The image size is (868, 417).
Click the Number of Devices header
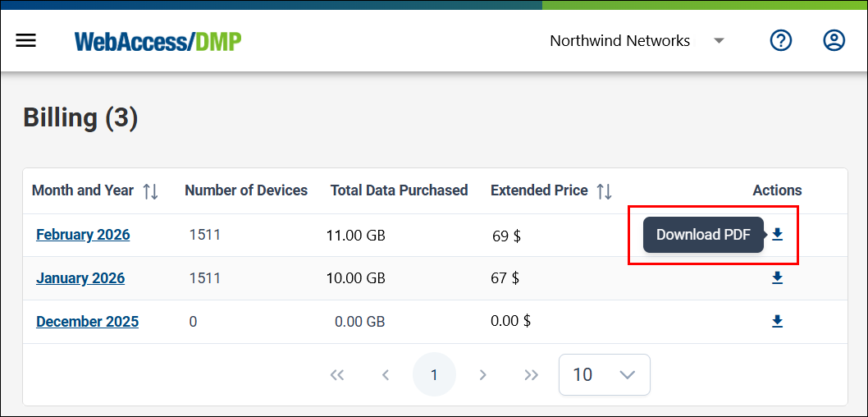246,190
